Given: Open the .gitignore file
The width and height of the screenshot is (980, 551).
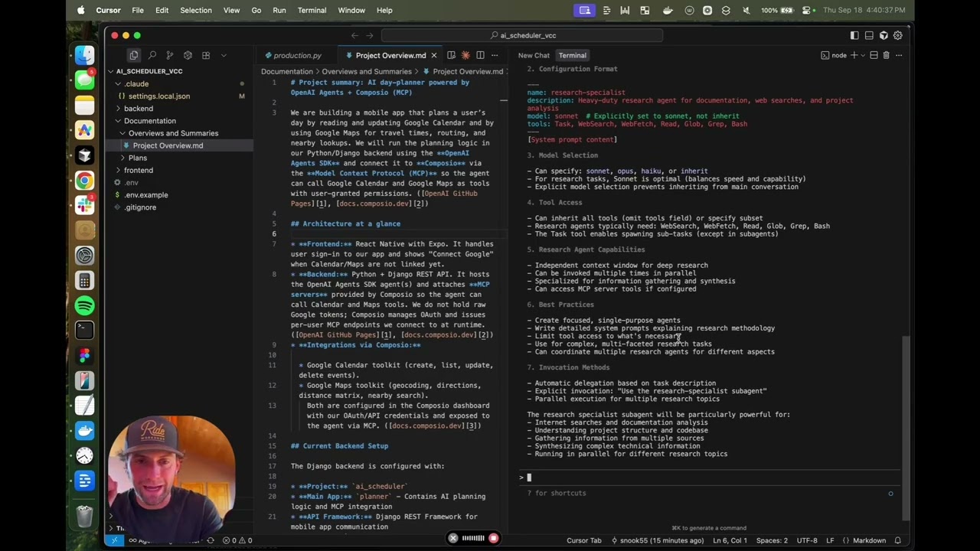Looking at the screenshot, I should [140, 207].
